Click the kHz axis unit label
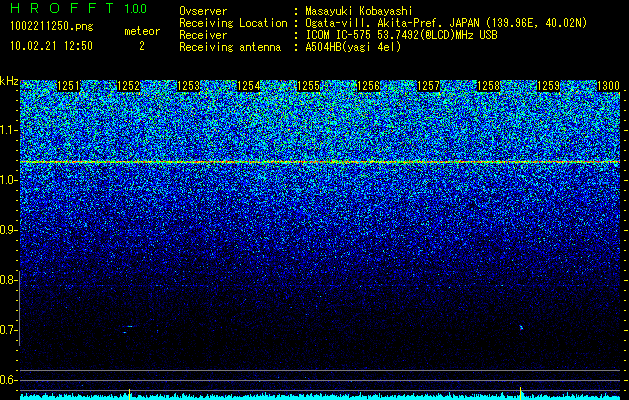This screenshot has height=400, width=629. click(x=9, y=81)
